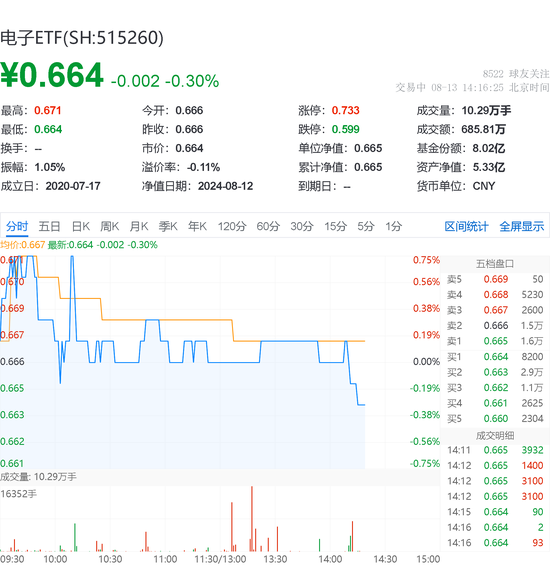Open the 年K chart tab
Screen dimensions: 550x584
[x=197, y=226]
